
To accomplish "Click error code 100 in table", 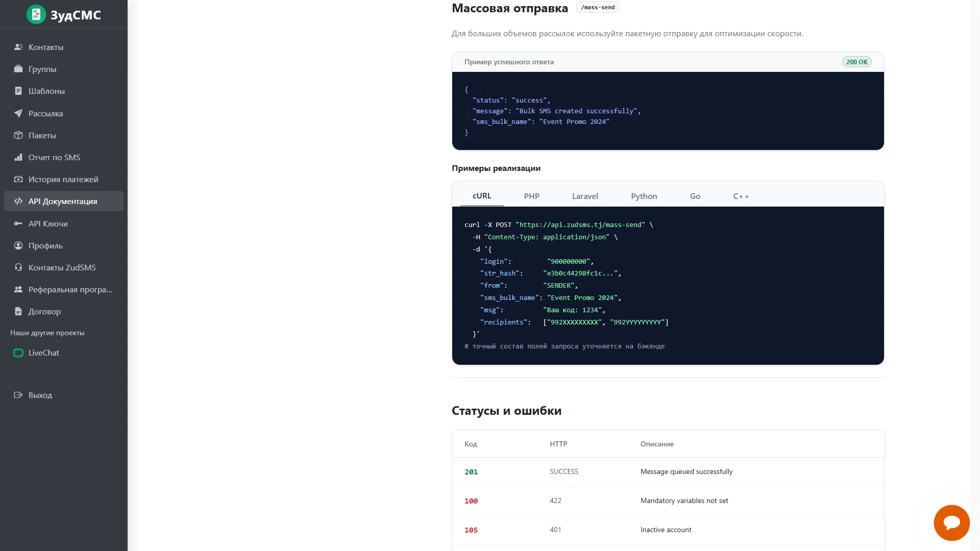I will [471, 501].
